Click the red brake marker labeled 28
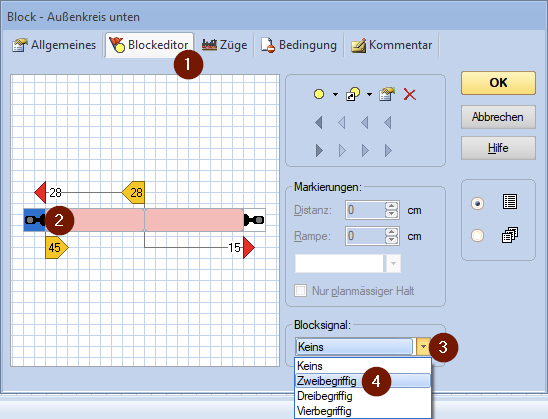This screenshot has height=419, width=548. [41, 192]
